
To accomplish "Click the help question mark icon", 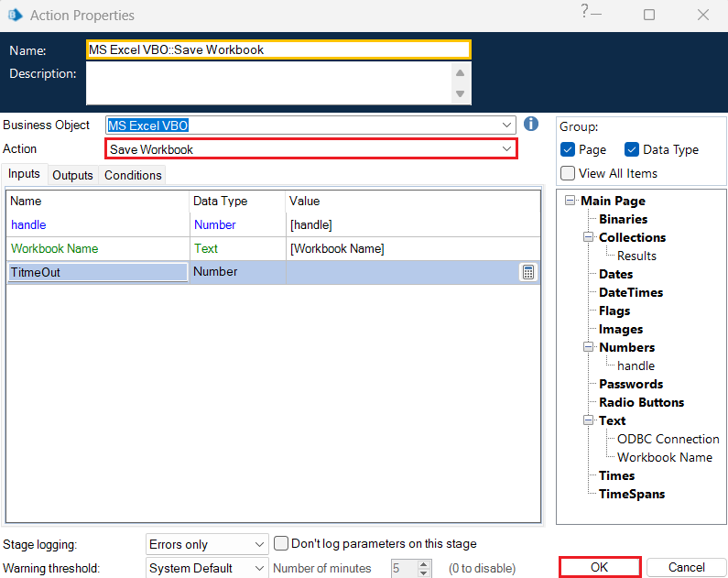I will [584, 11].
